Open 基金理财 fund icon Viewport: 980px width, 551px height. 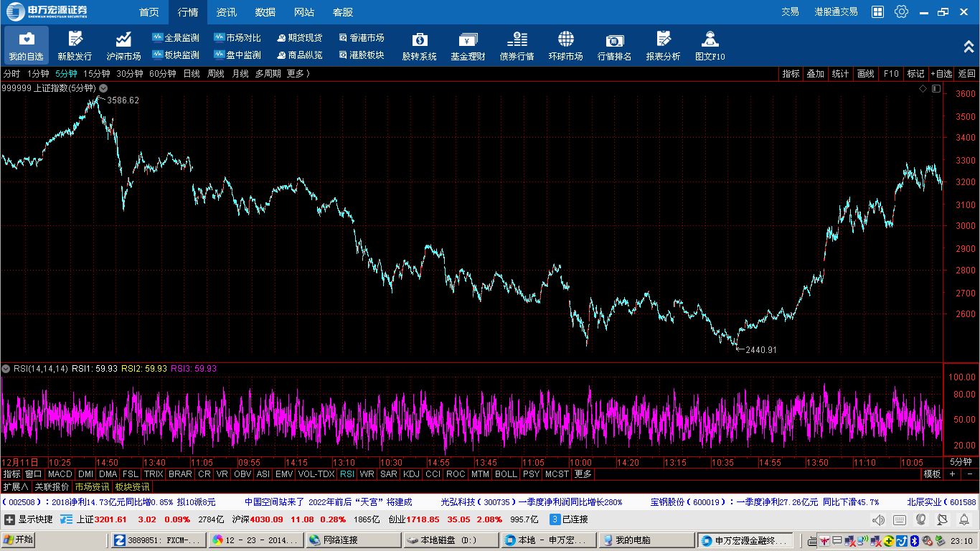pyautogui.click(x=468, y=46)
